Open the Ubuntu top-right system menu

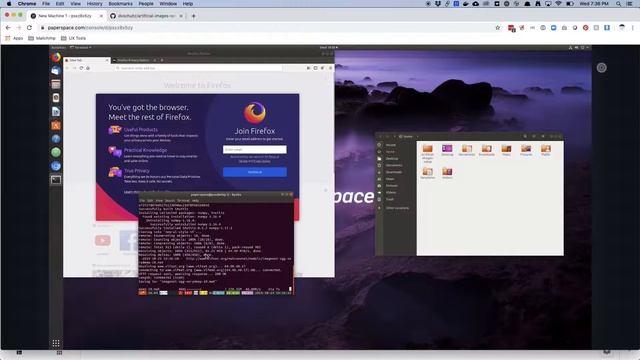[x=579, y=48]
